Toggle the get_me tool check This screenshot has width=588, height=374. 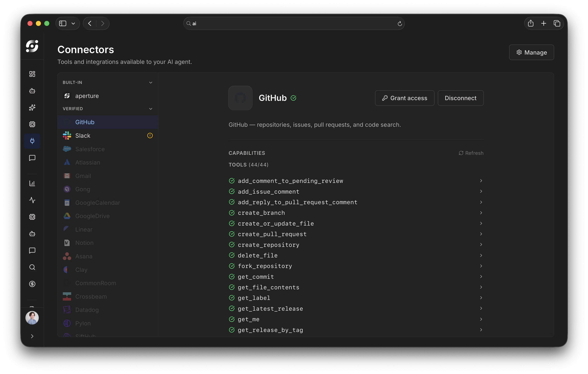coord(232,319)
